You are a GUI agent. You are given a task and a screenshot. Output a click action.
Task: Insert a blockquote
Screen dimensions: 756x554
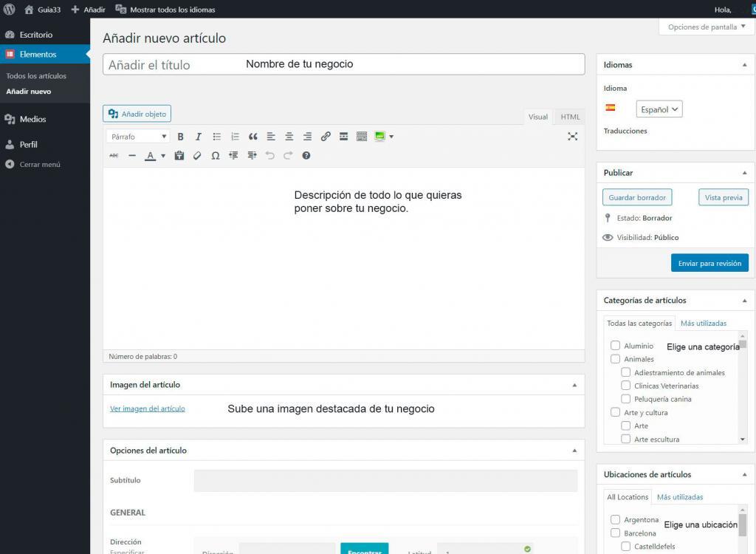253,137
